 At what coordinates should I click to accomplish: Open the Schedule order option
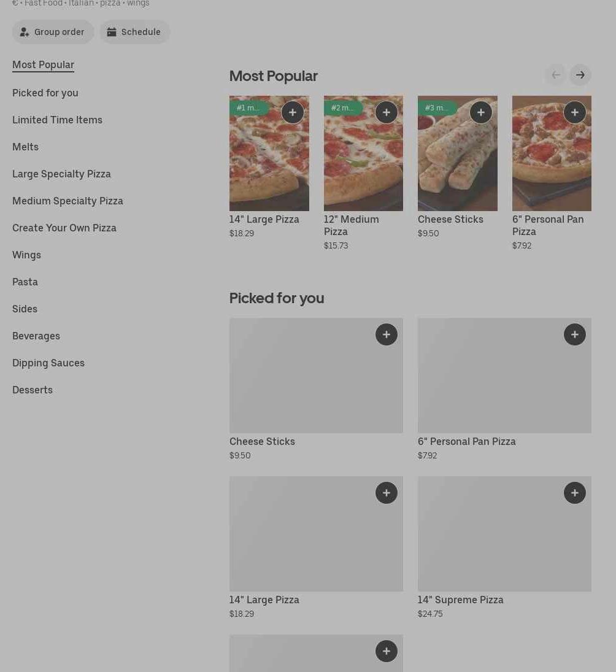[134, 32]
